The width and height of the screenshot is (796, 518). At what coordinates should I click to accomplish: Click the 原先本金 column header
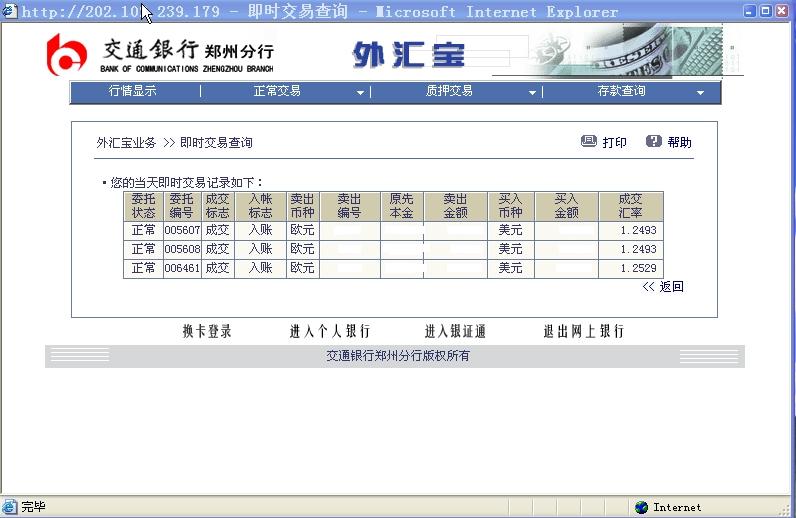(402, 206)
